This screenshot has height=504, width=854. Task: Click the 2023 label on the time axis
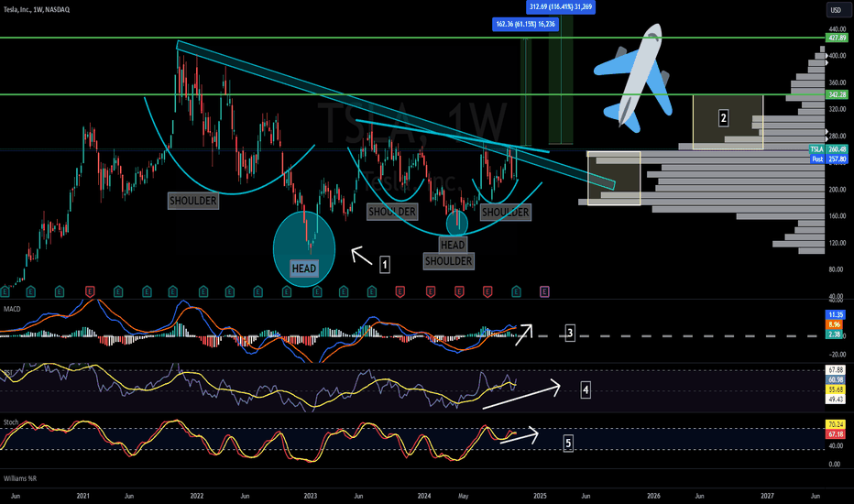tap(311, 496)
